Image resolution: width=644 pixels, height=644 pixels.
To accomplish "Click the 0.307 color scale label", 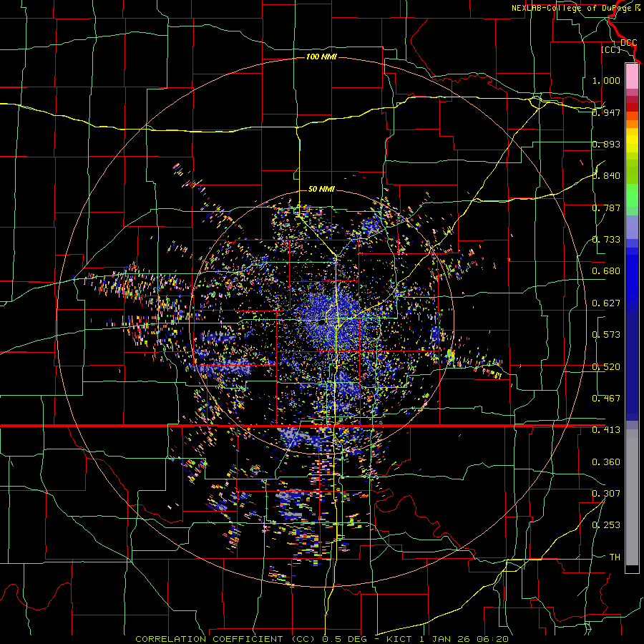I will point(606,494).
